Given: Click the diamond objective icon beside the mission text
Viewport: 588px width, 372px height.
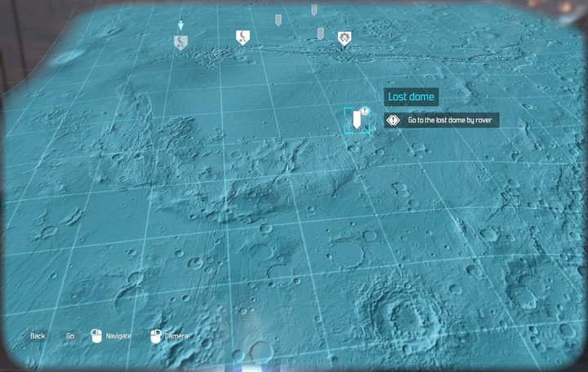Looking at the screenshot, I should (x=393, y=120).
